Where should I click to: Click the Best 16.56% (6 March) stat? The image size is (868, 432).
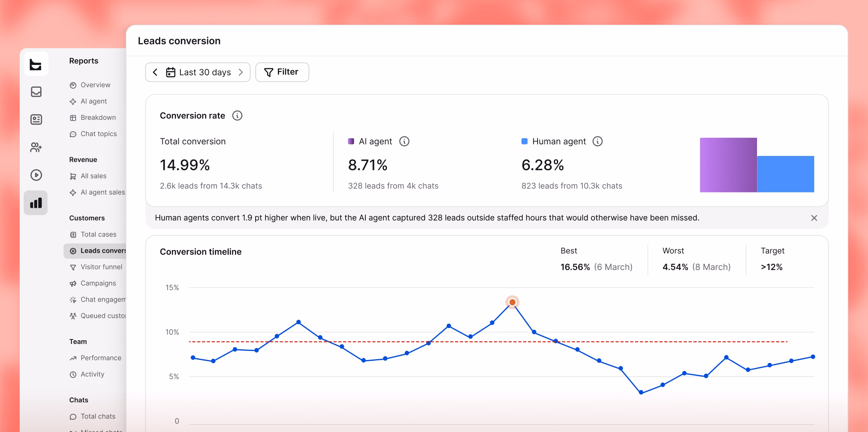click(596, 267)
